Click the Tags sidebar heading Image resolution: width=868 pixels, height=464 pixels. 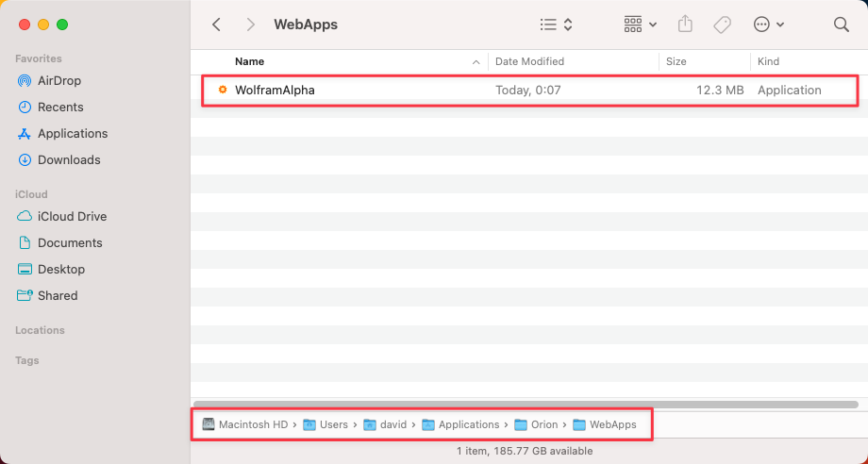[x=27, y=360]
